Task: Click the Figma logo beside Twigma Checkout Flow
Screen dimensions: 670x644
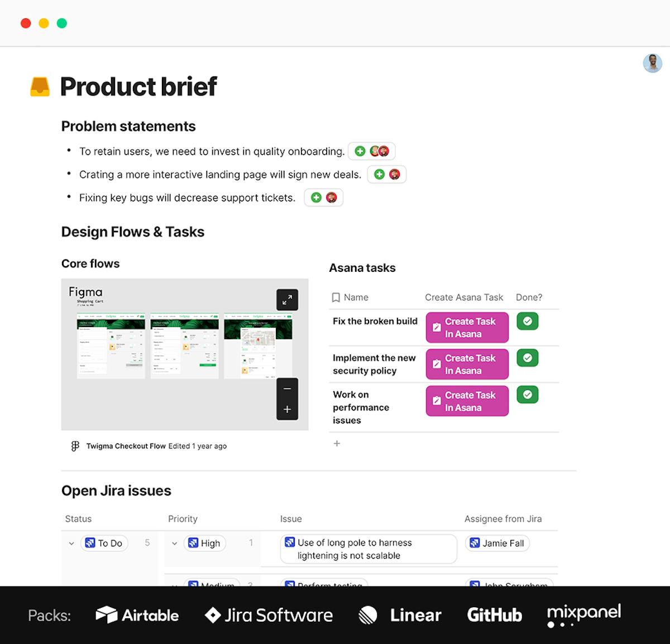Action: (75, 446)
